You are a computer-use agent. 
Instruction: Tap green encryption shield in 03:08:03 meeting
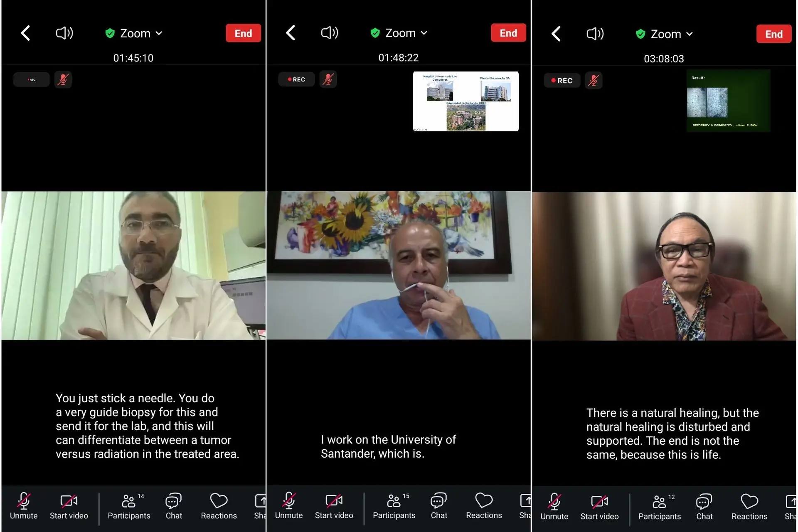640,34
